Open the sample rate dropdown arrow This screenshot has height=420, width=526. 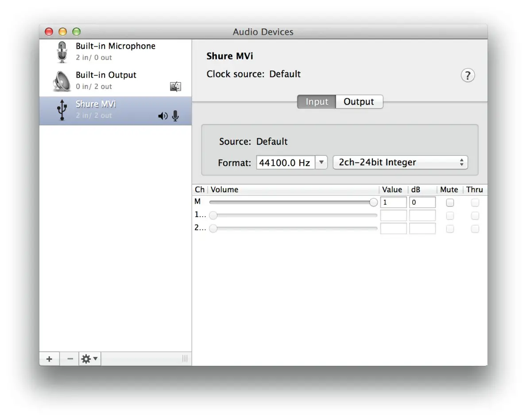click(321, 162)
